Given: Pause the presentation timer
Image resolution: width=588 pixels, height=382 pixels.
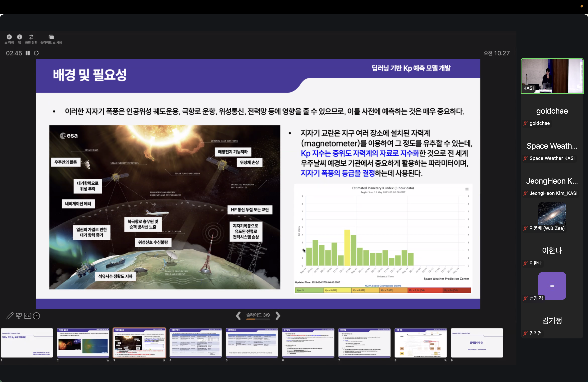Looking at the screenshot, I should tap(28, 53).
